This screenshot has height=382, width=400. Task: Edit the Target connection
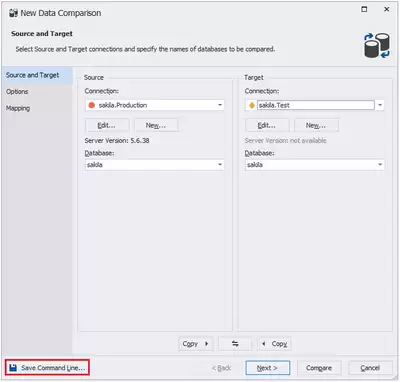pos(267,125)
